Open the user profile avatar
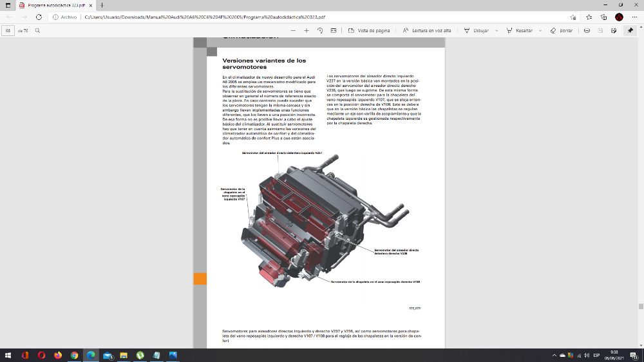Image resolution: width=644 pixels, height=362 pixels. (619, 17)
